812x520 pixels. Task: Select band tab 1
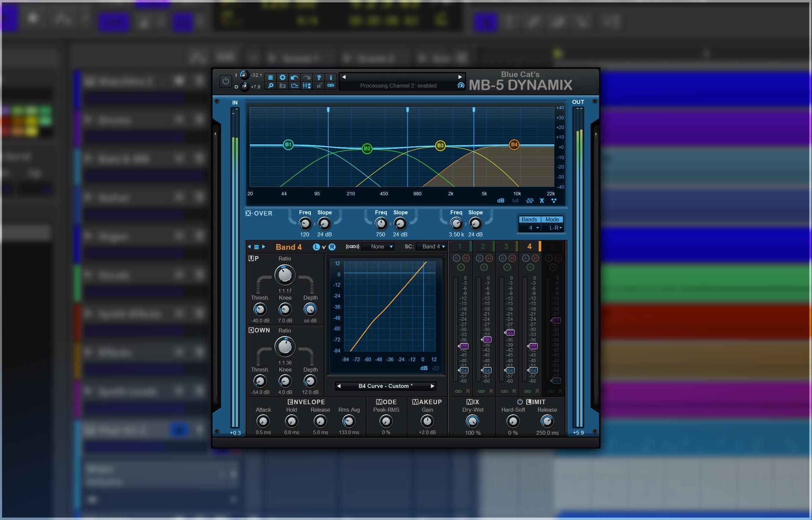point(460,246)
